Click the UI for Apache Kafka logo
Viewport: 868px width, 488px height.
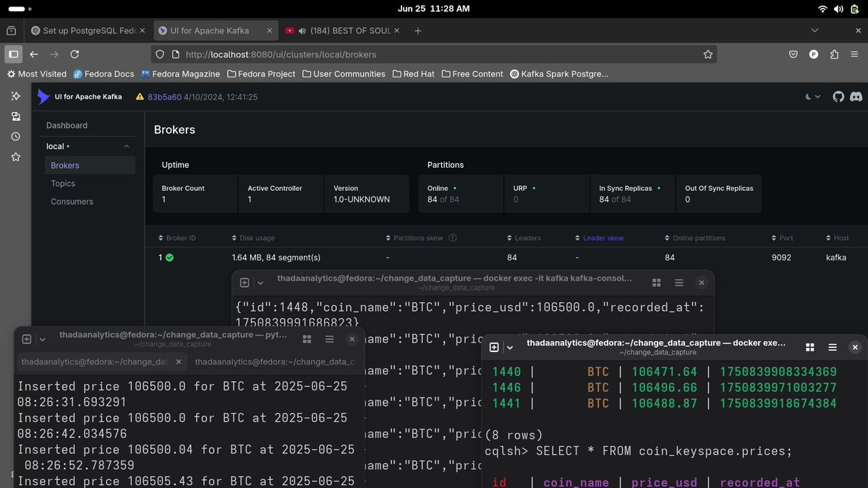[79, 97]
